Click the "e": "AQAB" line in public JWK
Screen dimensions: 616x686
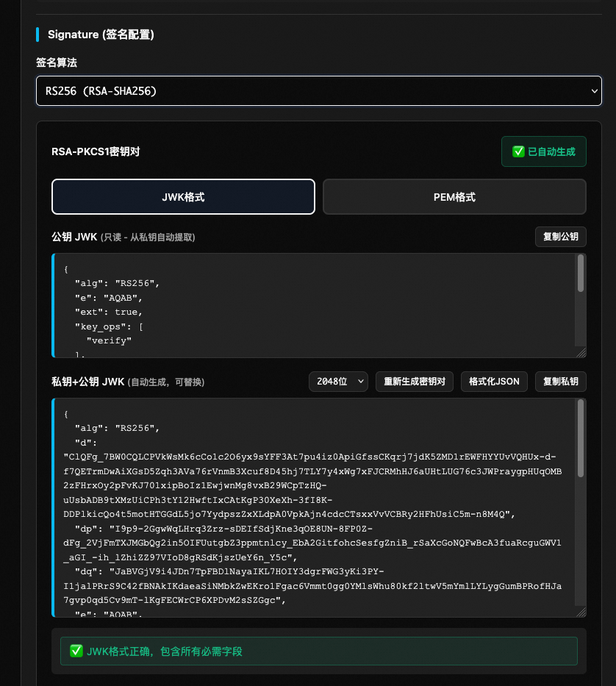pos(109,298)
